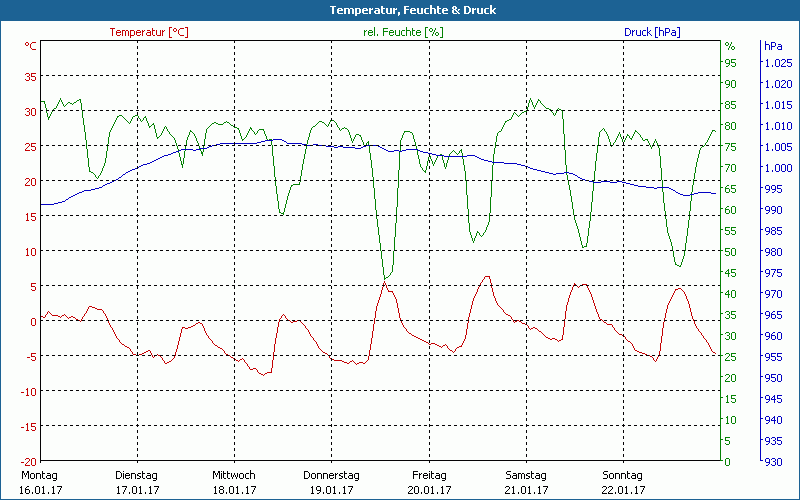Image resolution: width=800 pixels, height=500 pixels.
Task: Click the red '30' temperature axis value
Action: (30, 112)
